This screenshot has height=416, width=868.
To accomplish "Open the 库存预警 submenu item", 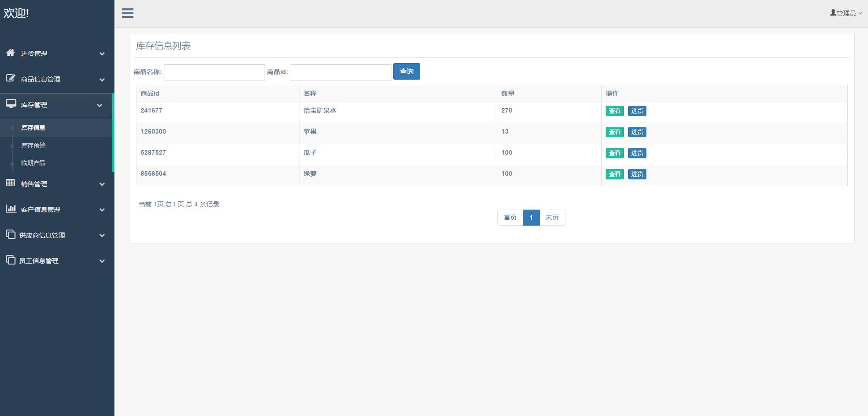I will (x=33, y=146).
